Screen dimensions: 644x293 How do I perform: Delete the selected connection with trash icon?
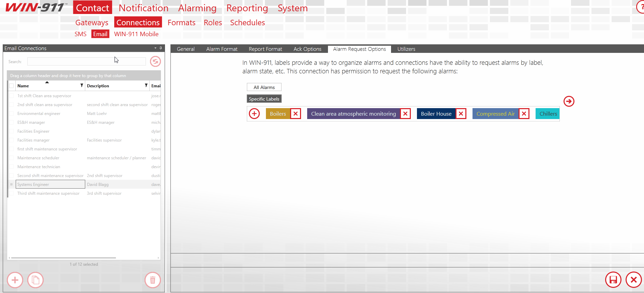pyautogui.click(x=152, y=280)
